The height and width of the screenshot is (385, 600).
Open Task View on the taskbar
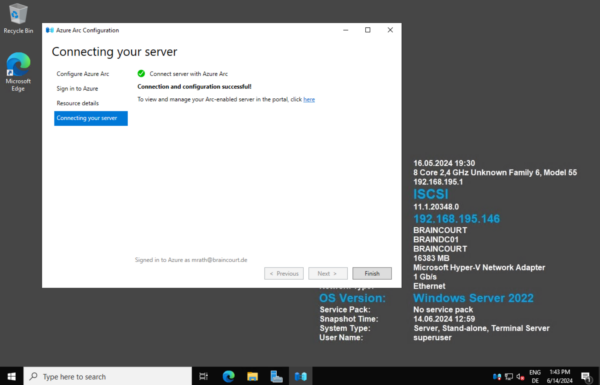pyautogui.click(x=204, y=377)
